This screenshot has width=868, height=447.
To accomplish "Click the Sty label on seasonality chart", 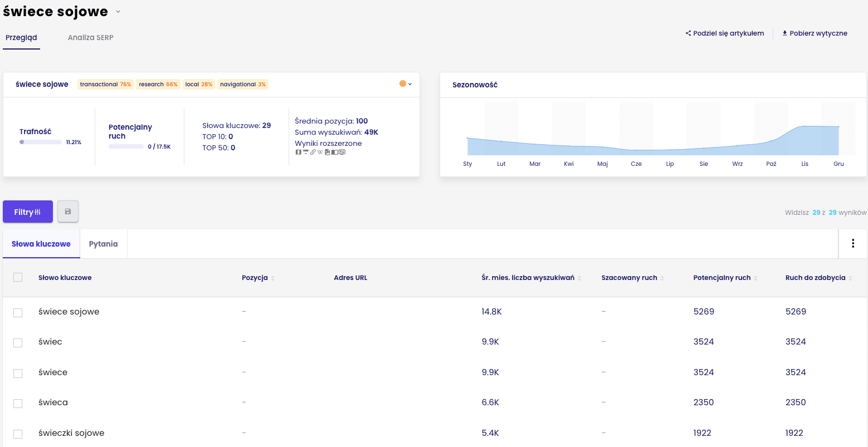I will coord(467,164).
